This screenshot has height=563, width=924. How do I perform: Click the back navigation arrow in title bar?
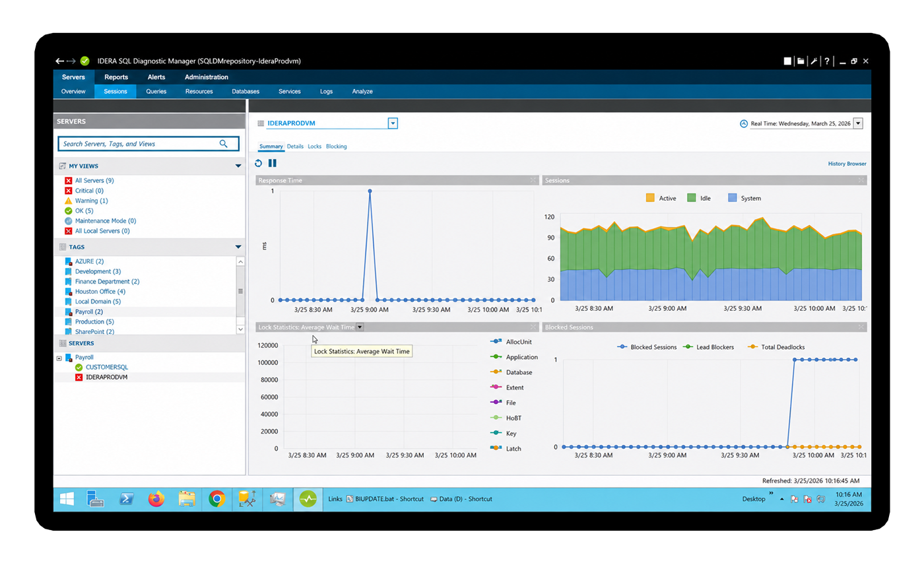coord(60,61)
